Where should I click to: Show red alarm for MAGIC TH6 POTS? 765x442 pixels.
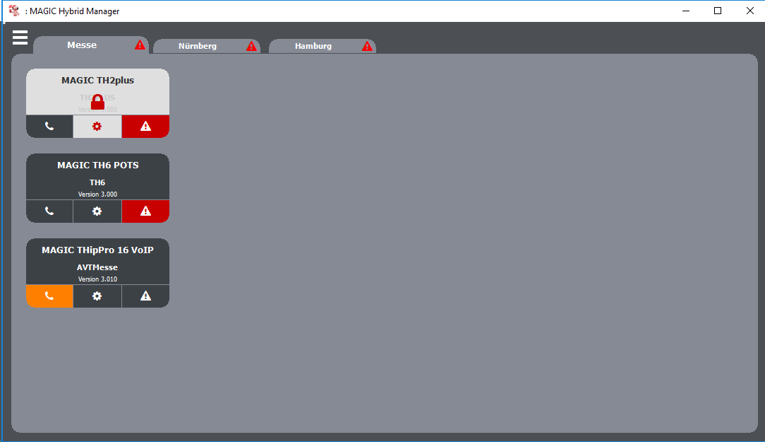point(145,211)
